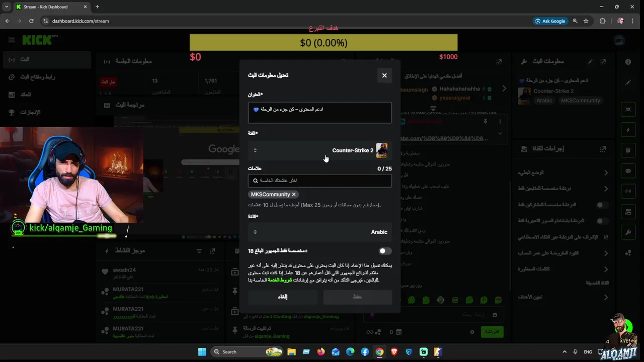Click the KICK logo
The image size is (644, 362).
click(37, 40)
